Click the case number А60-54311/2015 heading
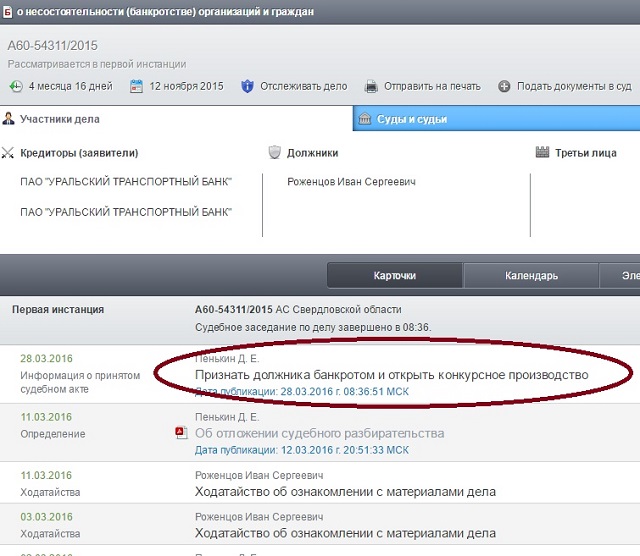 pos(53,46)
